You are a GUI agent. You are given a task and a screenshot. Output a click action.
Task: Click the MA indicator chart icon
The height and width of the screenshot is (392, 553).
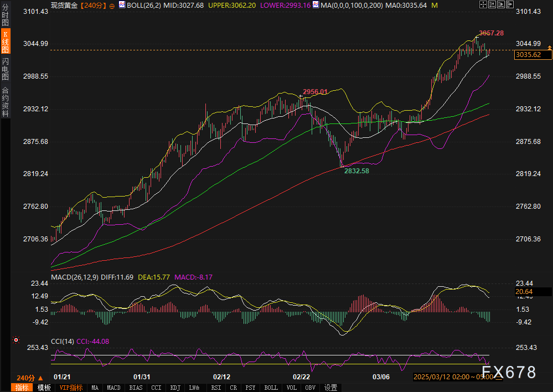(x=316, y=4)
